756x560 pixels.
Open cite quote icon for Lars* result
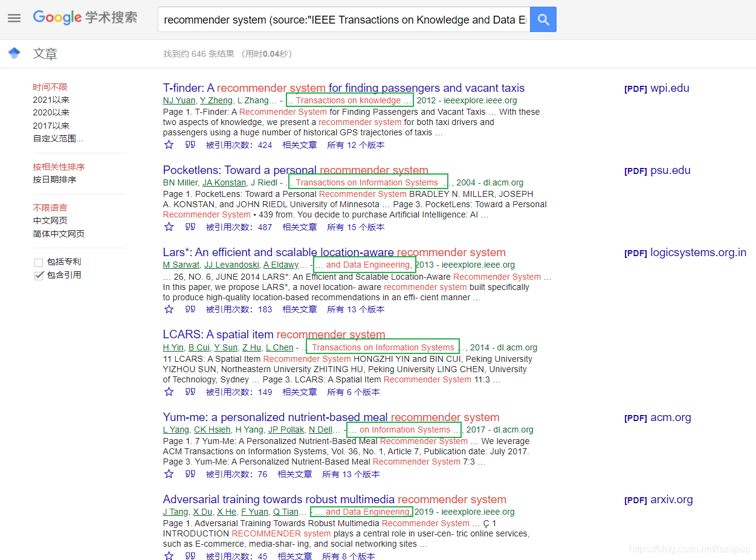(190, 309)
